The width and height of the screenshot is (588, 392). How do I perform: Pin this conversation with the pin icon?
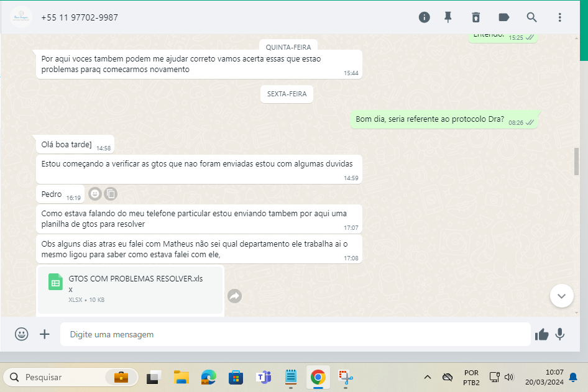click(448, 17)
